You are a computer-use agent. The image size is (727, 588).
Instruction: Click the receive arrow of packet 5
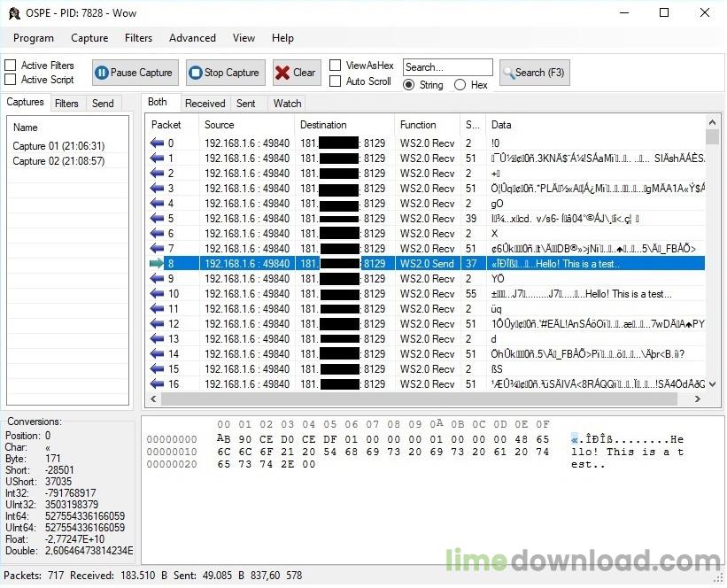point(157,219)
